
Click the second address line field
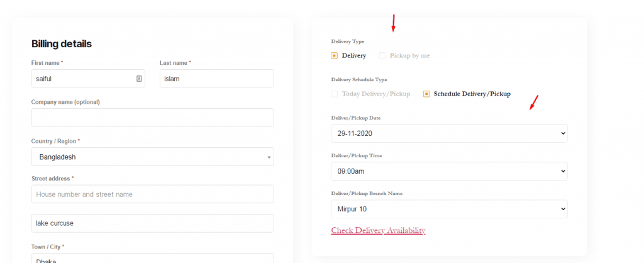pos(152,223)
